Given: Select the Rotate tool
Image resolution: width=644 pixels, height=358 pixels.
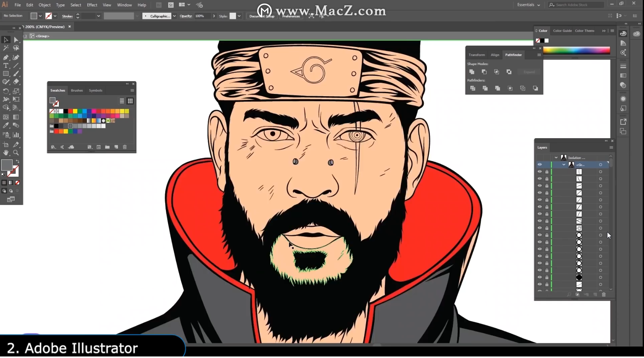Looking at the screenshot, I should [6, 91].
